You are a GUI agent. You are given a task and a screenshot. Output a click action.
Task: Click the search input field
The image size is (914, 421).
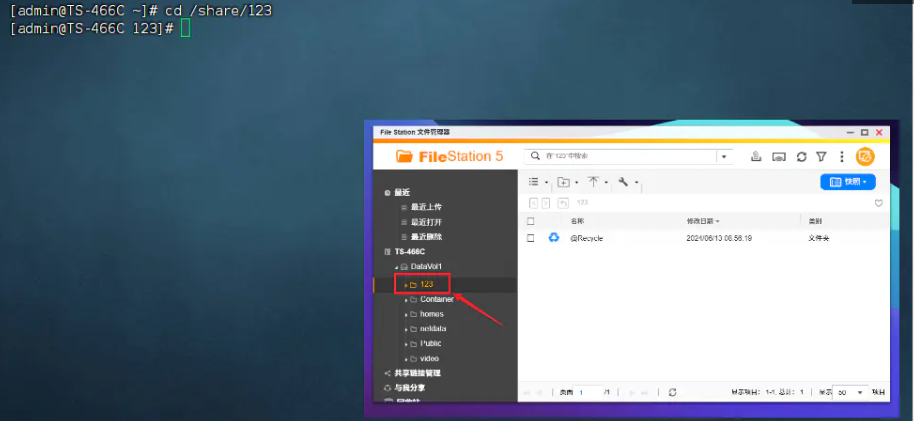pyautogui.click(x=625, y=157)
